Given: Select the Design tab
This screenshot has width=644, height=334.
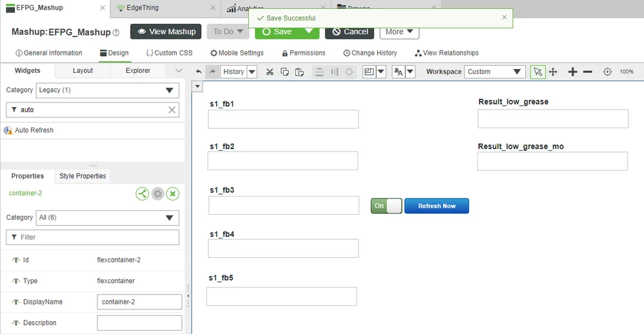Looking at the screenshot, I should coord(115,53).
